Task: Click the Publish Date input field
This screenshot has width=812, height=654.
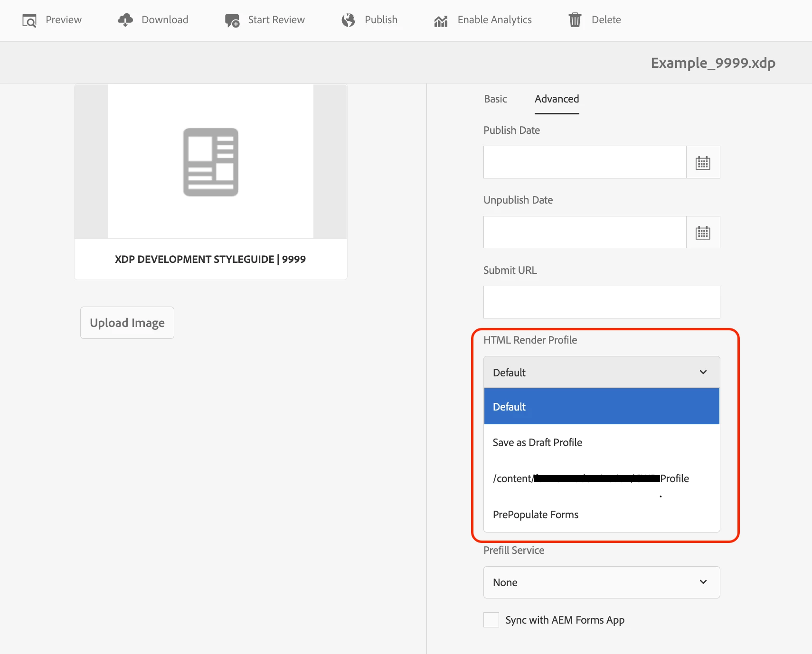Action: (585, 162)
